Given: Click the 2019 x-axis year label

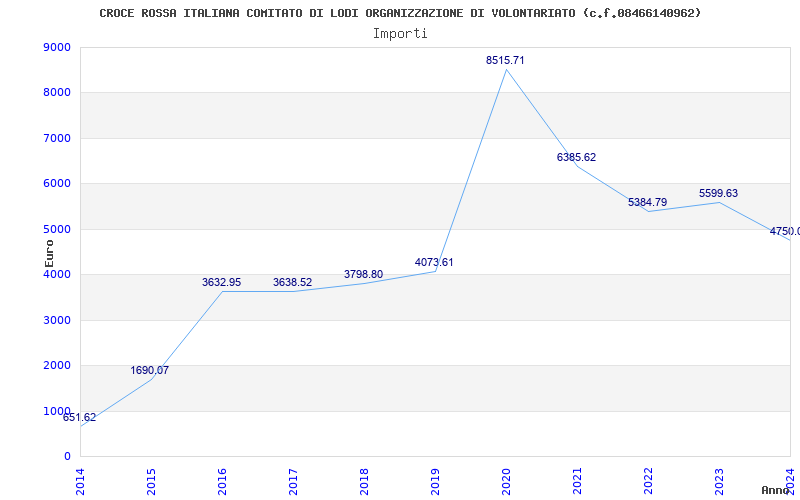Looking at the screenshot, I should [435, 482].
